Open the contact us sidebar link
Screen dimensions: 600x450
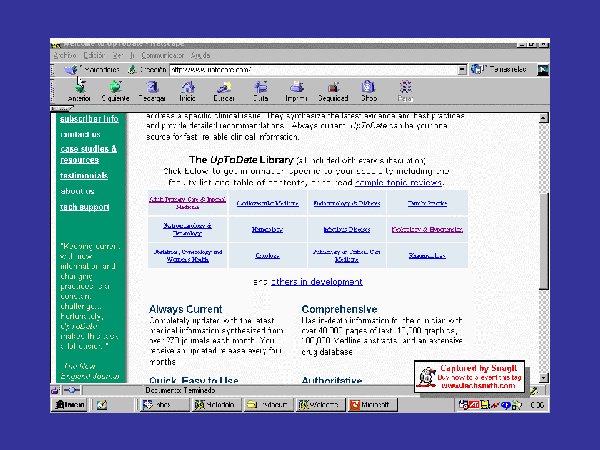tap(80, 134)
